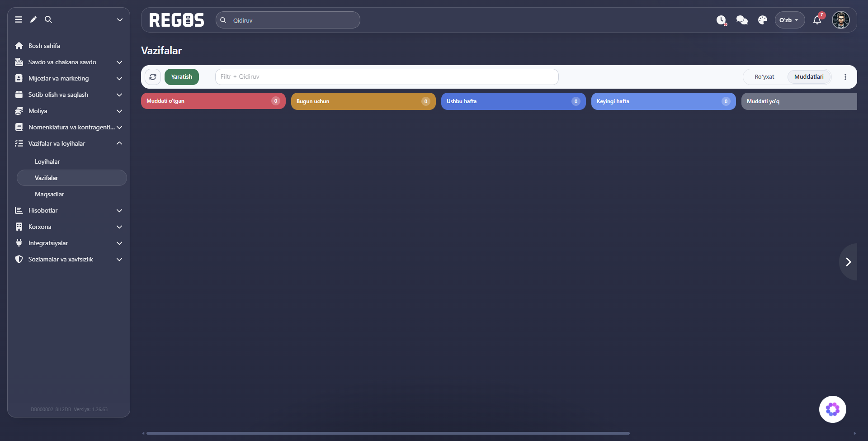Screen dimensions: 868x441
Task: Expand the Hisobotlar menu
Action: tap(69, 210)
